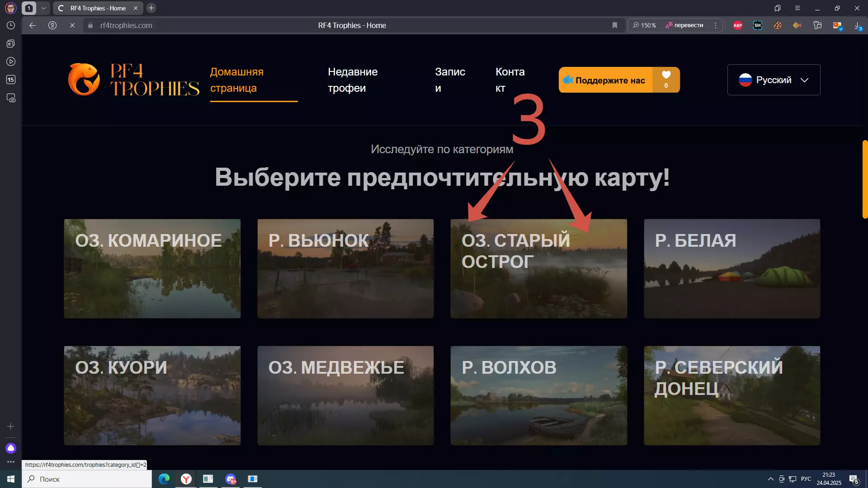Show hidden system tray icons
The width and height of the screenshot is (868, 488).
(x=770, y=479)
